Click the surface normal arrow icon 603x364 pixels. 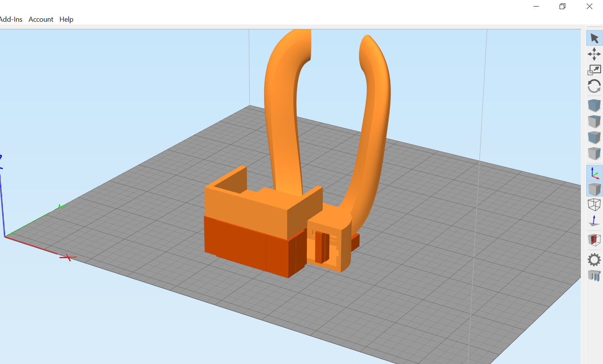(594, 221)
